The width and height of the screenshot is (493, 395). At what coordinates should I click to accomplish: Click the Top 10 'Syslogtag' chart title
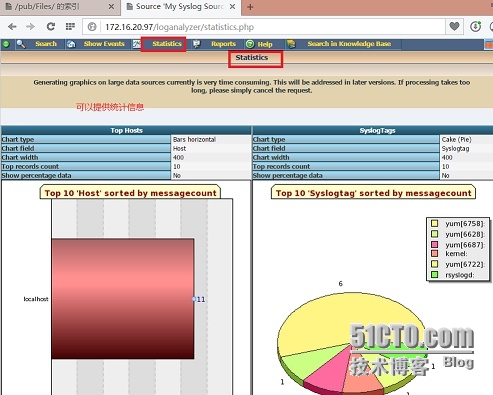[374, 193]
